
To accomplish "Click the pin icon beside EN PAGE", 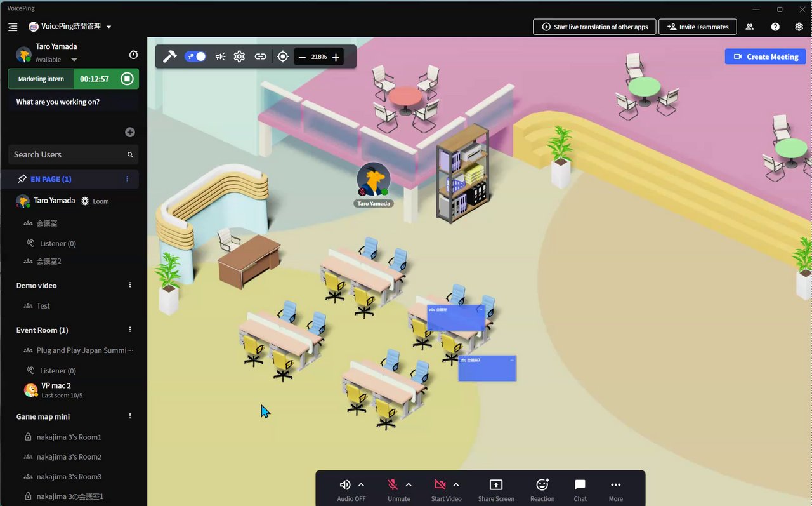I will 22,179.
